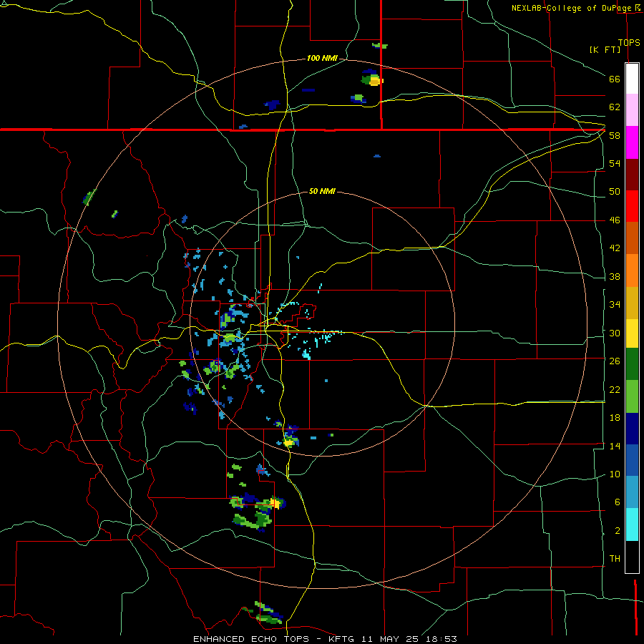
Task: Click the TOPS legend title
Action: tap(629, 42)
